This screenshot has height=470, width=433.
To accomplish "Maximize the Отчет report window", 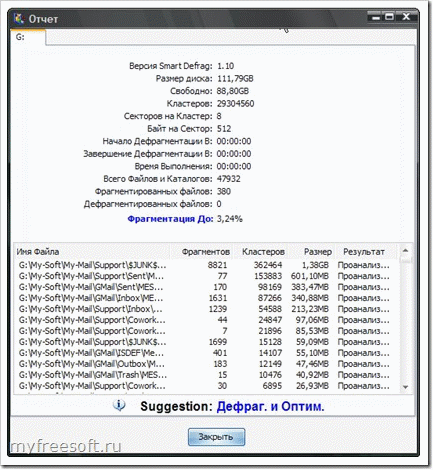I will coord(389,17).
